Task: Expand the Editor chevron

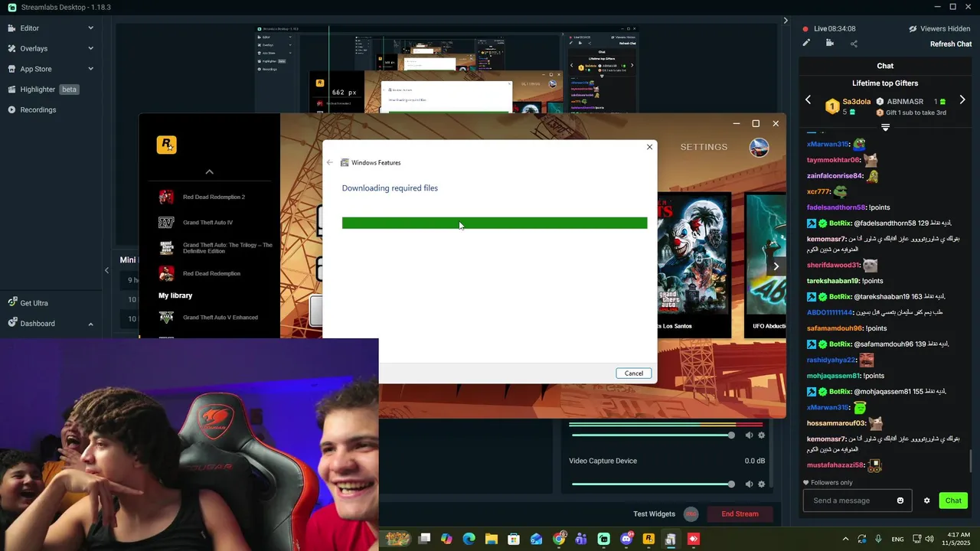Action: pyautogui.click(x=90, y=28)
